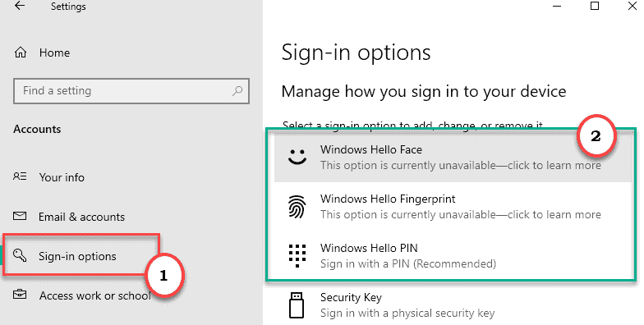The width and height of the screenshot is (644, 325).
Task: Click the Windows Hello Face smiley icon
Action: (x=297, y=156)
